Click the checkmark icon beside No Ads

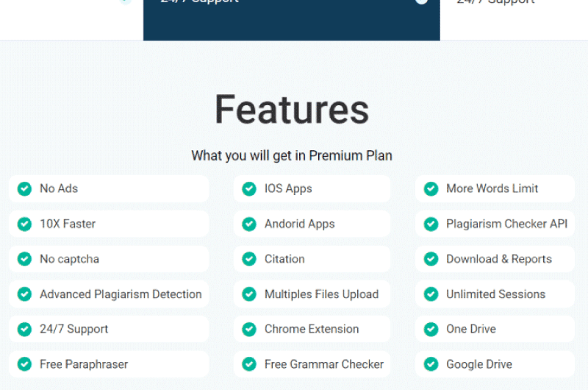coord(24,189)
